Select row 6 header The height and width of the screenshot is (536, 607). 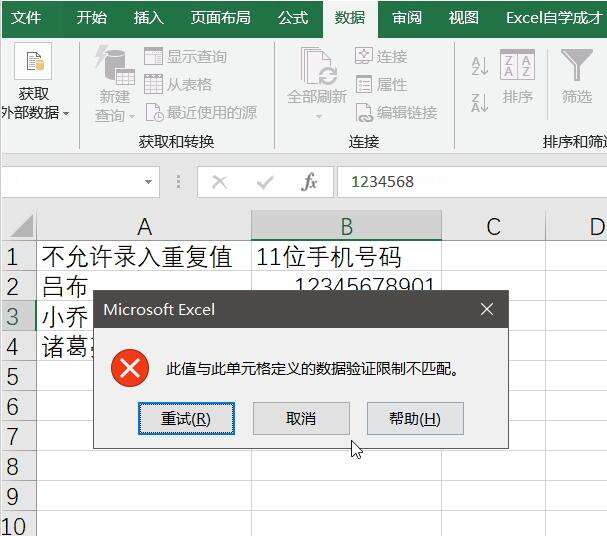coord(19,406)
